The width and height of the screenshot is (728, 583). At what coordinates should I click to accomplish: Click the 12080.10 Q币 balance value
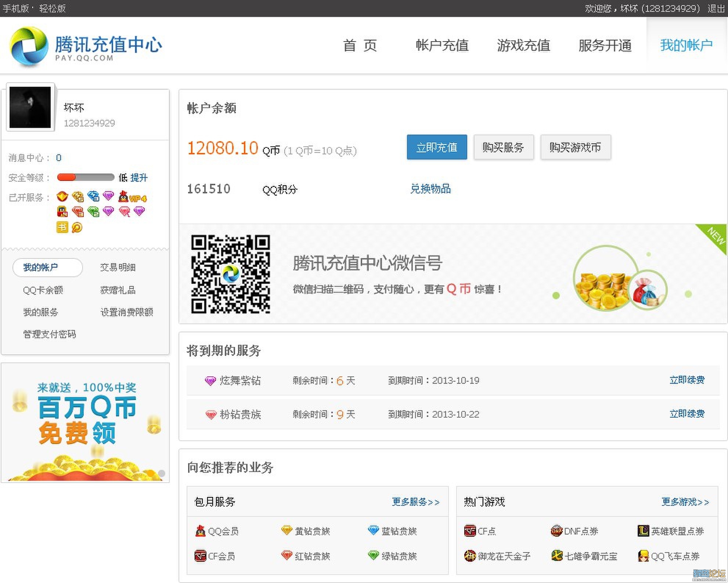(x=223, y=148)
